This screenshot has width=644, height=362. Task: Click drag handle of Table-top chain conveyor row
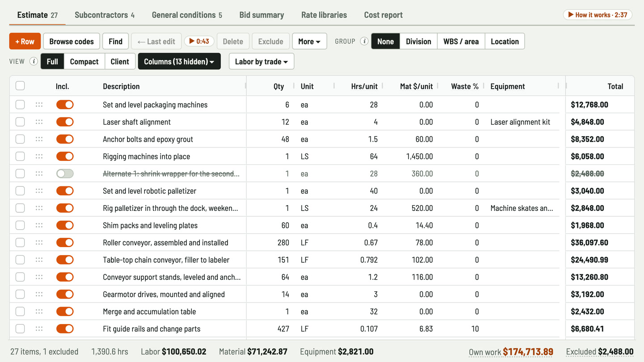coord(39,260)
